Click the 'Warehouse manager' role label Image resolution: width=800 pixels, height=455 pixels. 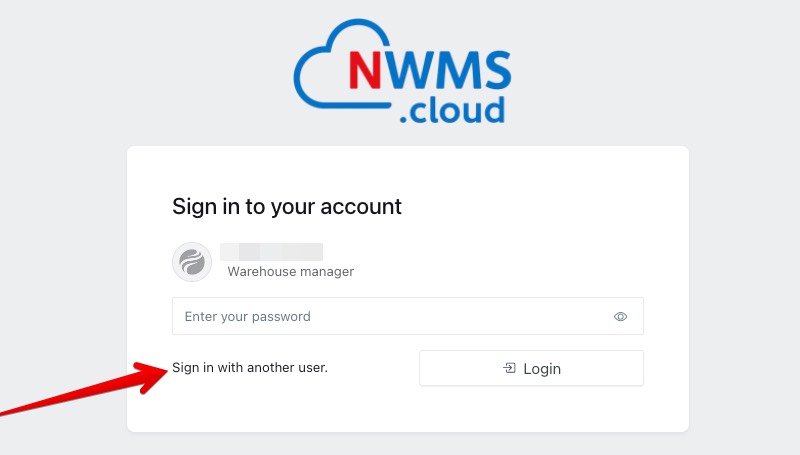291,271
